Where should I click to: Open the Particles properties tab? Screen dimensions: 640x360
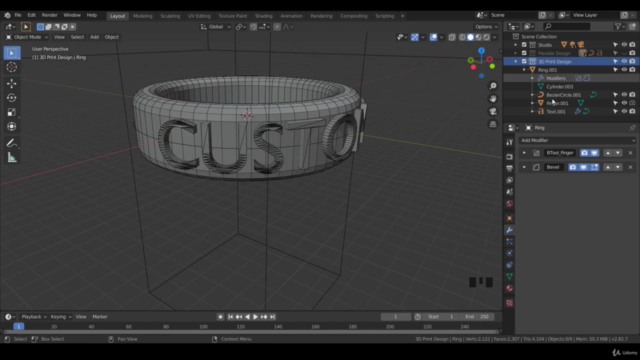click(x=509, y=242)
